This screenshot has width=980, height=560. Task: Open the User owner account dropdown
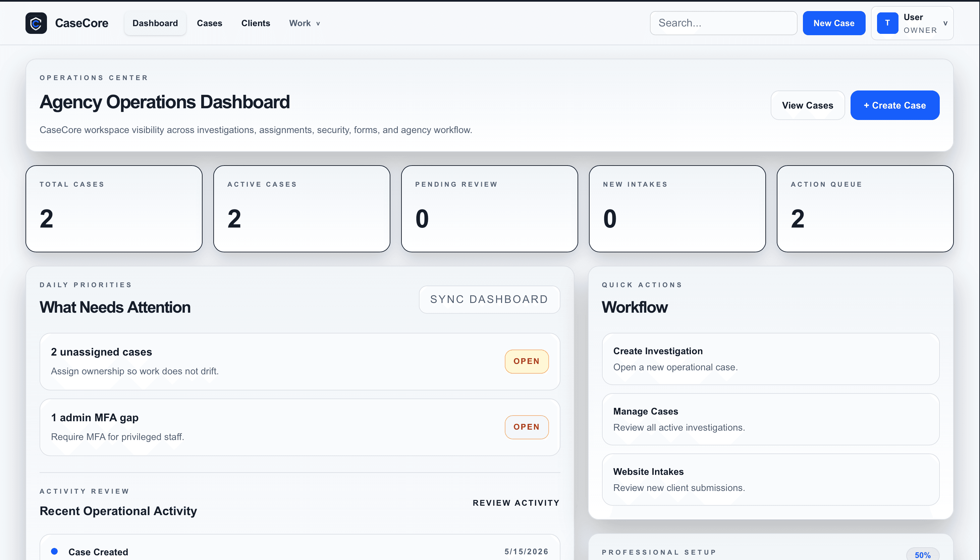[912, 23]
